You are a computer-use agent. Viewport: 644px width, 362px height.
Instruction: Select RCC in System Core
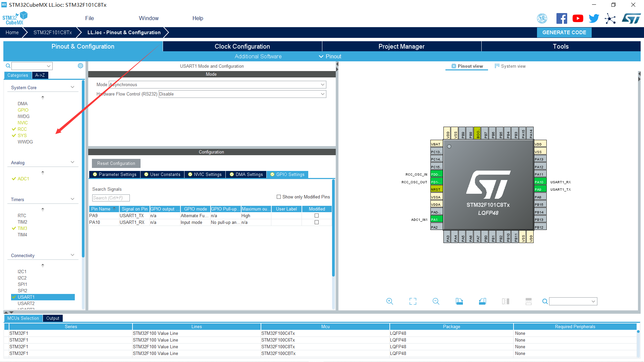[22, 129]
